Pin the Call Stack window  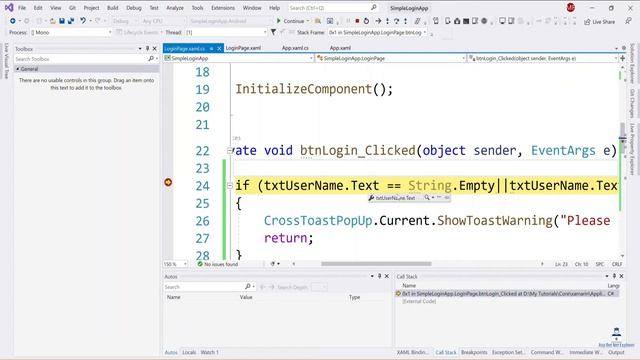click(x=614, y=276)
